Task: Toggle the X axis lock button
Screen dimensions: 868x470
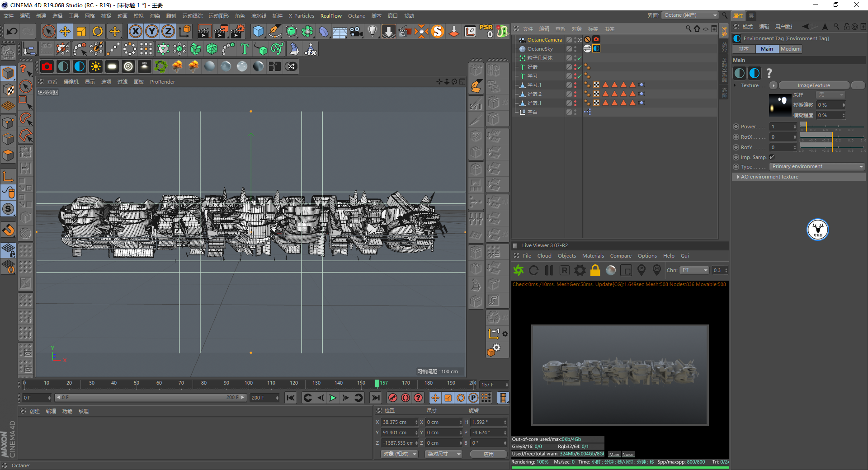Action: (x=135, y=31)
